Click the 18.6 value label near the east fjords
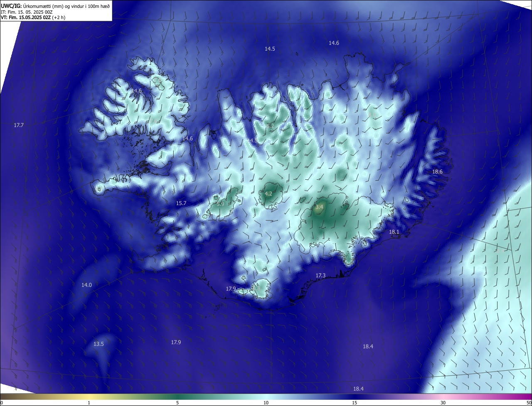Viewport: 532px width, 406px height. tap(437, 171)
